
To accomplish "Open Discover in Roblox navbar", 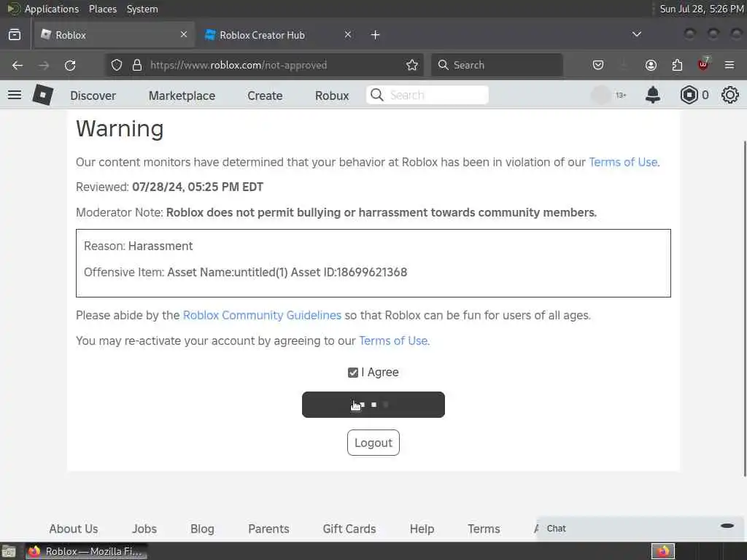I will pos(93,96).
